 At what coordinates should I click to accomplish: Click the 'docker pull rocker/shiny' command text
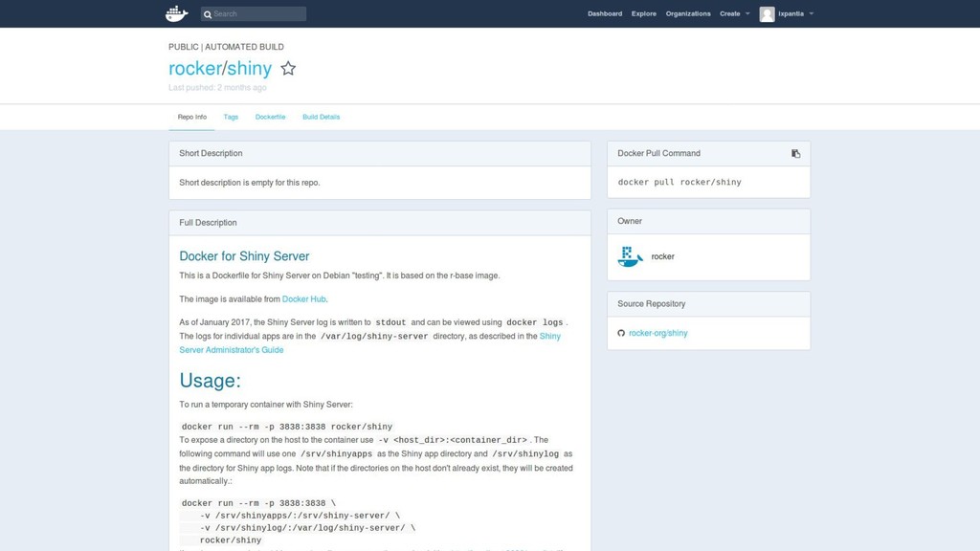click(679, 183)
